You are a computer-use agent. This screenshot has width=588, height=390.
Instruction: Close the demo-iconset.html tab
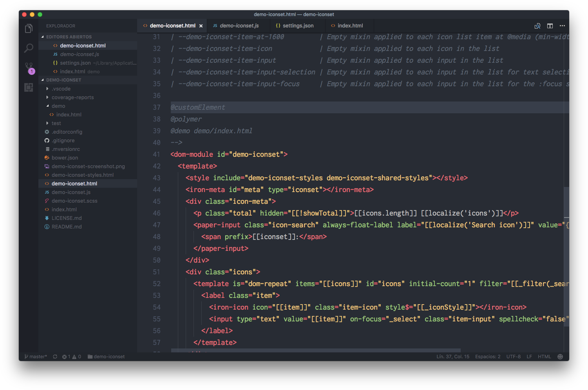(x=201, y=26)
